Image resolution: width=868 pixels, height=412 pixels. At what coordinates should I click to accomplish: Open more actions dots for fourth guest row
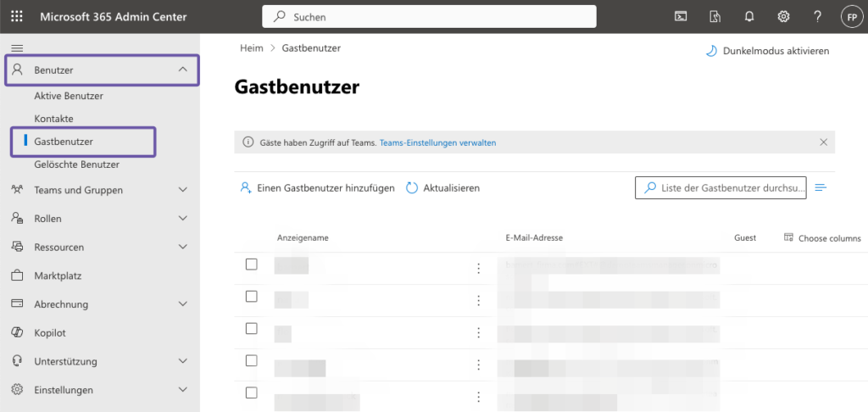478,365
